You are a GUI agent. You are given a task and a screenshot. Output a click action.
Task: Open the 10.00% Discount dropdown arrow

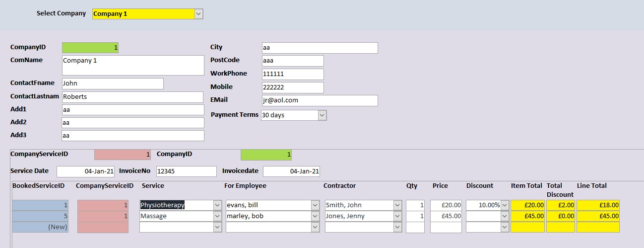[x=505, y=205]
